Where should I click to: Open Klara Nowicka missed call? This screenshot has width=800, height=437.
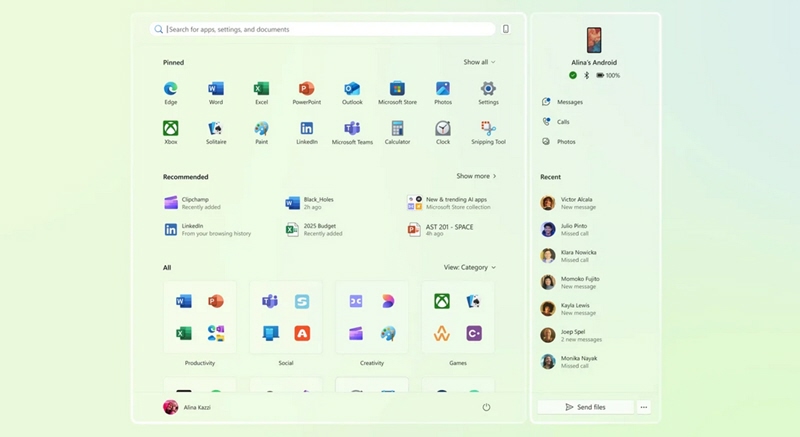click(x=568, y=256)
